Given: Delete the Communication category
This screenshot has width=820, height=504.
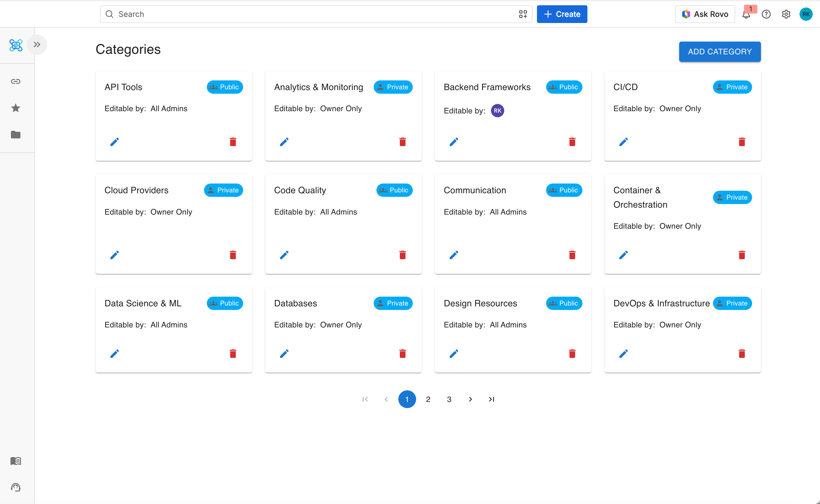Looking at the screenshot, I should [572, 255].
